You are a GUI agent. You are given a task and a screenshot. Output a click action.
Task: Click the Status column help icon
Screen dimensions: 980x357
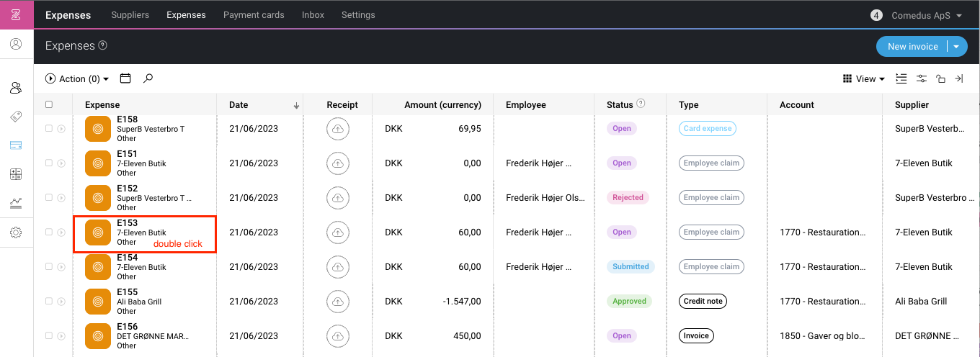[641, 104]
